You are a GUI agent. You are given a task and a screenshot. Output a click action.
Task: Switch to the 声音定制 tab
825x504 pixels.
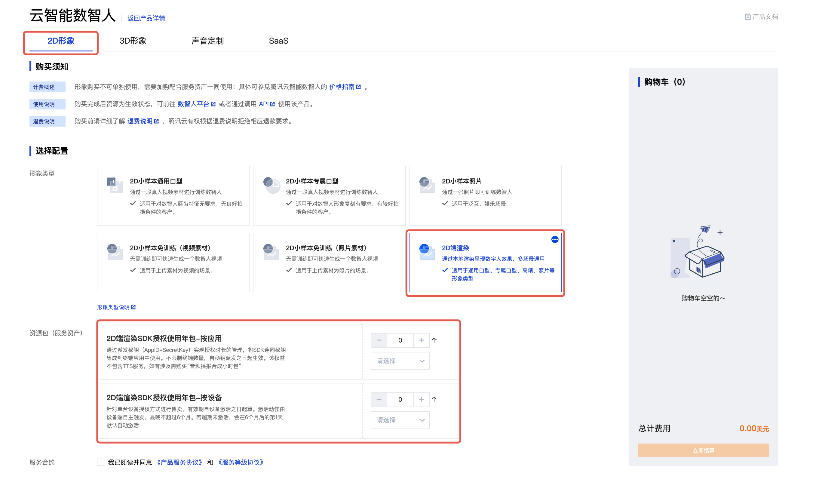click(207, 41)
